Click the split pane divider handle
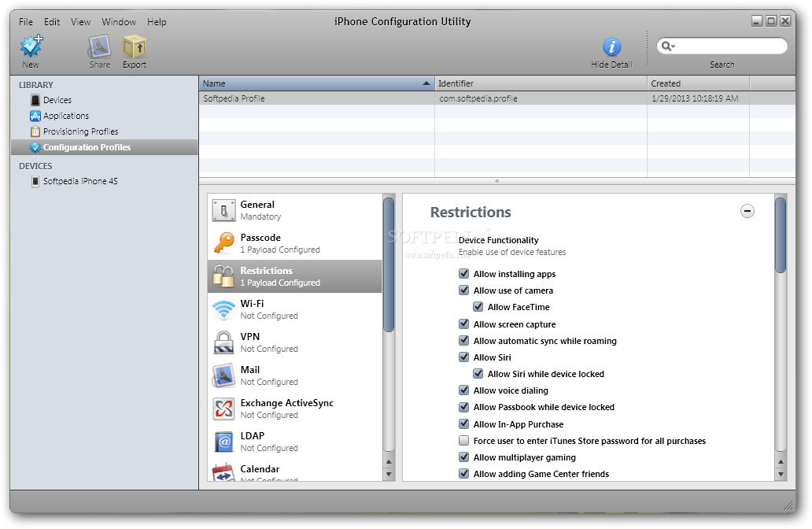The image size is (812, 529). coord(497,181)
